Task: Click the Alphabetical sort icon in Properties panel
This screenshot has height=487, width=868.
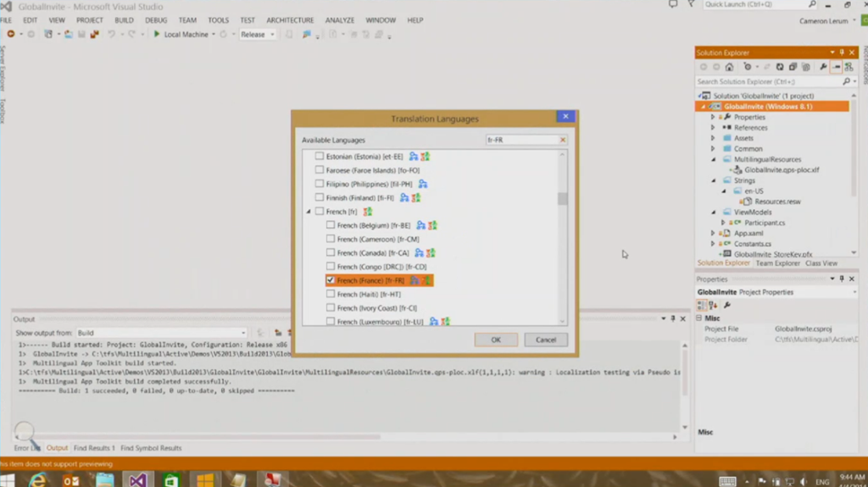Action: point(713,305)
